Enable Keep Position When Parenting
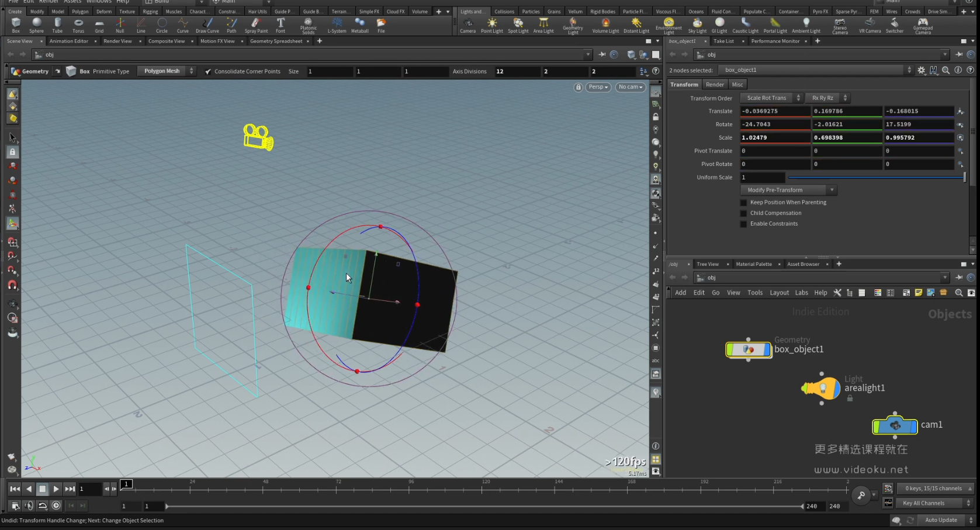The height and width of the screenshot is (530, 980). [744, 203]
